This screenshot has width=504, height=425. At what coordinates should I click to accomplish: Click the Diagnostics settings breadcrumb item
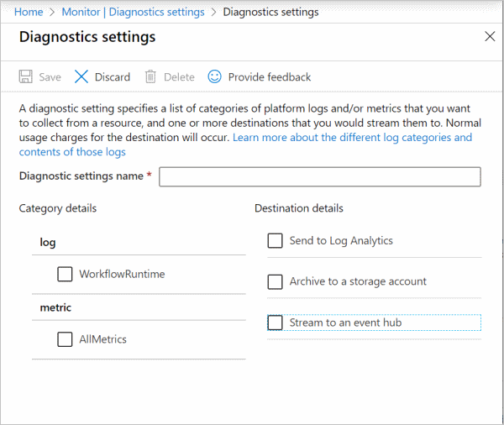270,12
